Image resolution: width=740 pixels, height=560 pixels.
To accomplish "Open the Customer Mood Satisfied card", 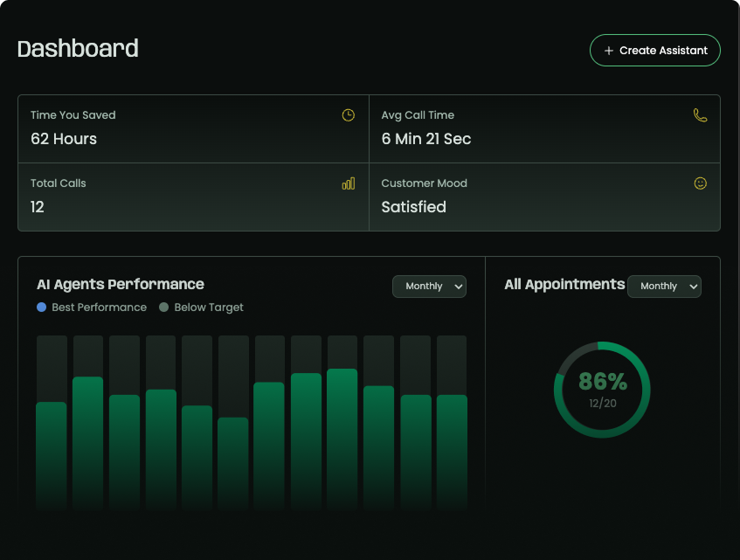I will 544,197.
